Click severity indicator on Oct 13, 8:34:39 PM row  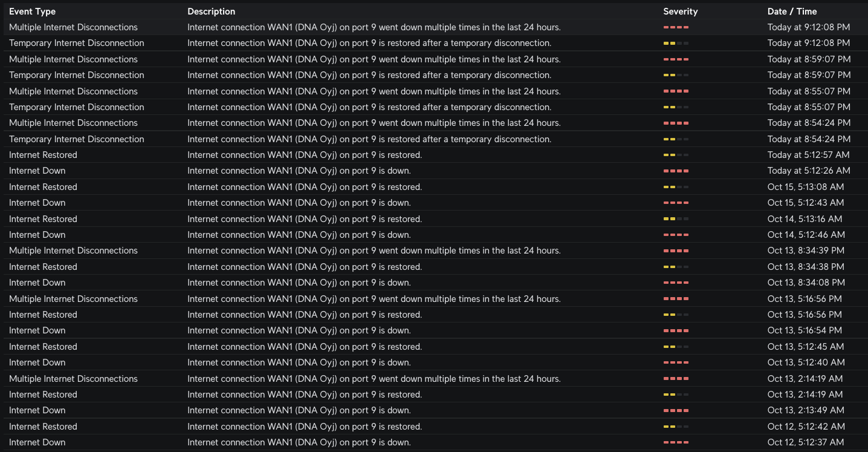[676, 251]
